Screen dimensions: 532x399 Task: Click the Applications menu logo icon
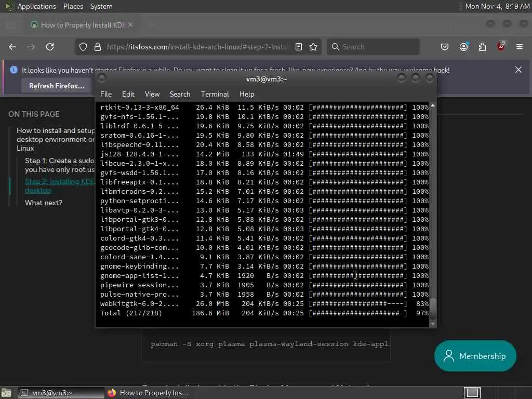[9, 6]
